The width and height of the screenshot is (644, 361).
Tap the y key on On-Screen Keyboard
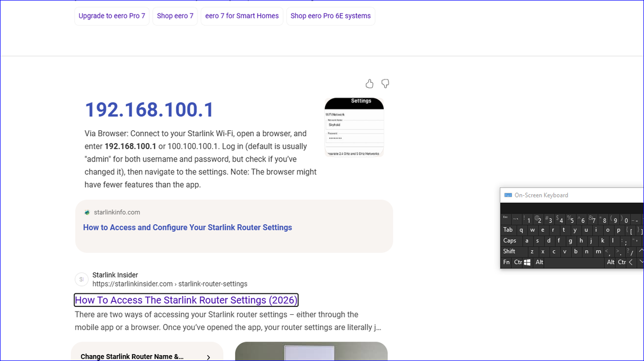576,230
